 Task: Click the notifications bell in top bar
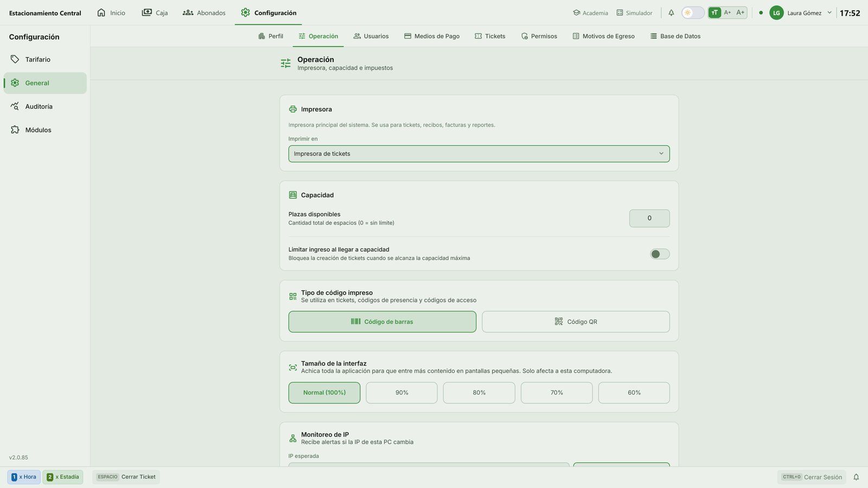671,12
